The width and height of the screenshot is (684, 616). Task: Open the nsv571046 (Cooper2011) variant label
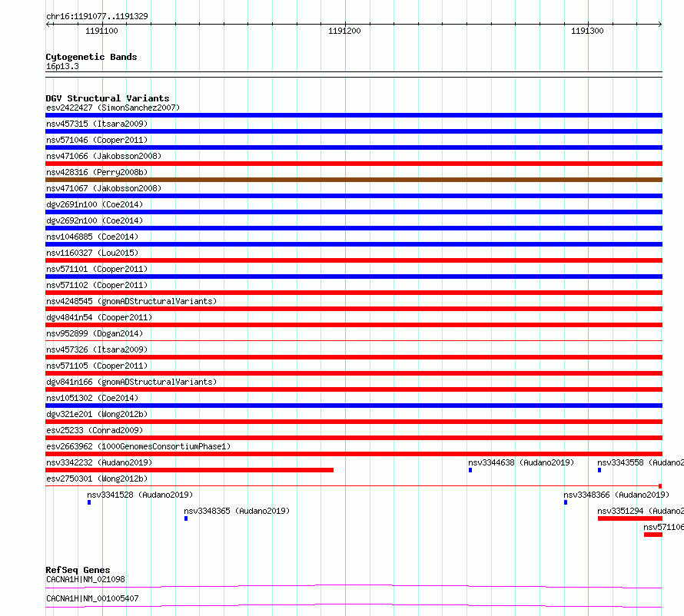click(97, 140)
